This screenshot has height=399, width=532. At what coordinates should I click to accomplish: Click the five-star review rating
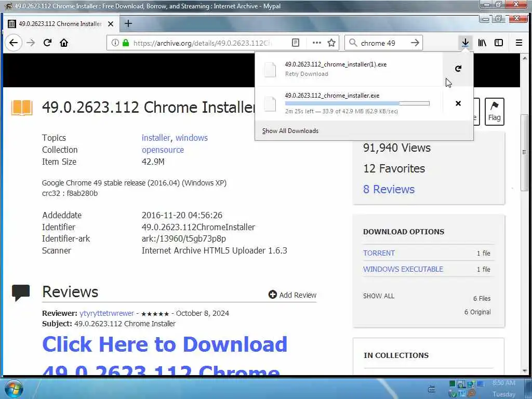click(155, 314)
